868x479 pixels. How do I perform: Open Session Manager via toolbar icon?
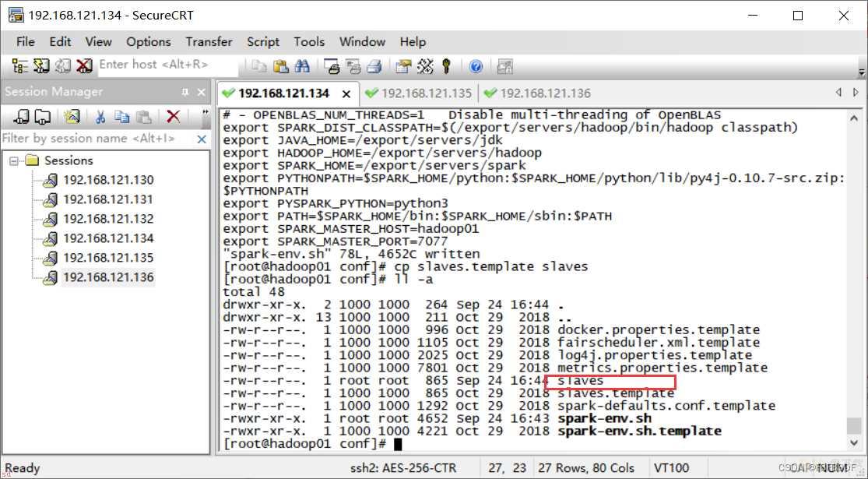(20, 66)
